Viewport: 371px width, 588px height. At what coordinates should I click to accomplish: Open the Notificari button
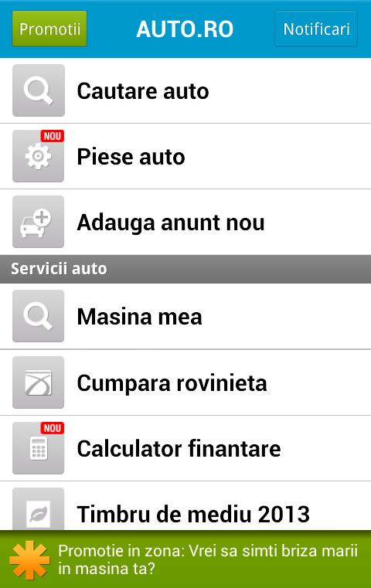click(x=316, y=29)
